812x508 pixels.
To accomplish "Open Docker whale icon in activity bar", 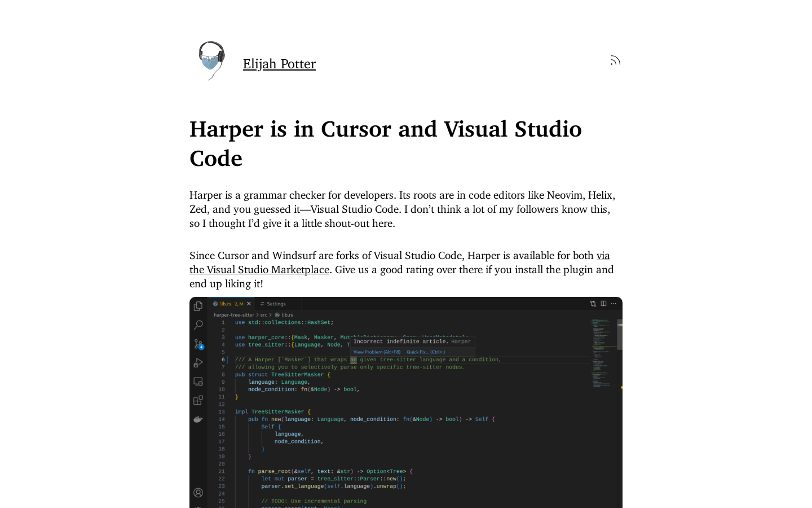I will [198, 419].
